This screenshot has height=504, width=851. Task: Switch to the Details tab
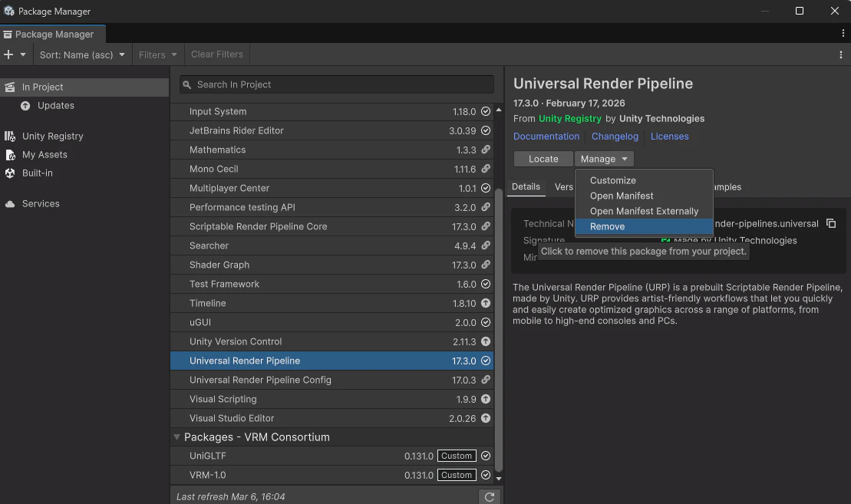pos(526,186)
